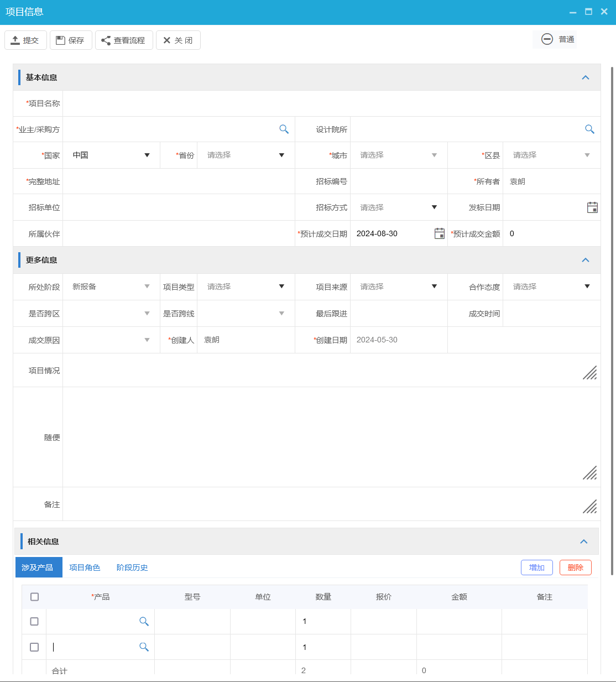Click the magnifier icon in first product row

pyautogui.click(x=144, y=621)
